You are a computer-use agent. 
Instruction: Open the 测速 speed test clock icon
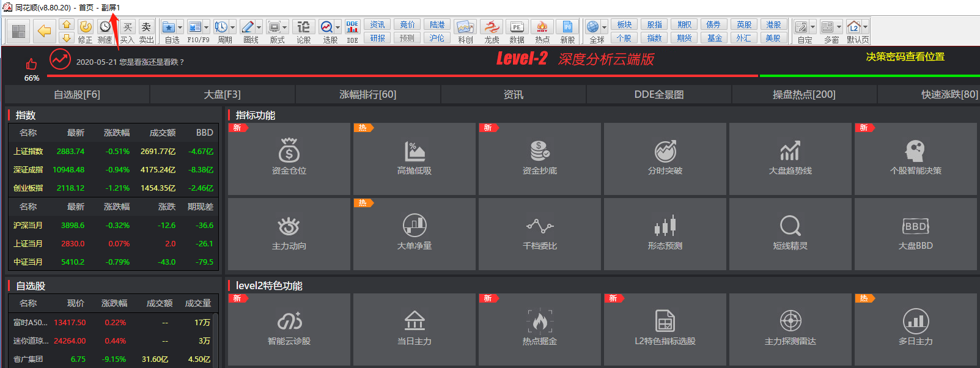[x=105, y=28]
